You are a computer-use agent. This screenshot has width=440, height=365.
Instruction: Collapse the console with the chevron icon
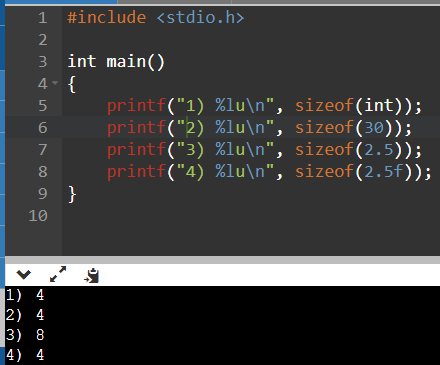coord(23,275)
